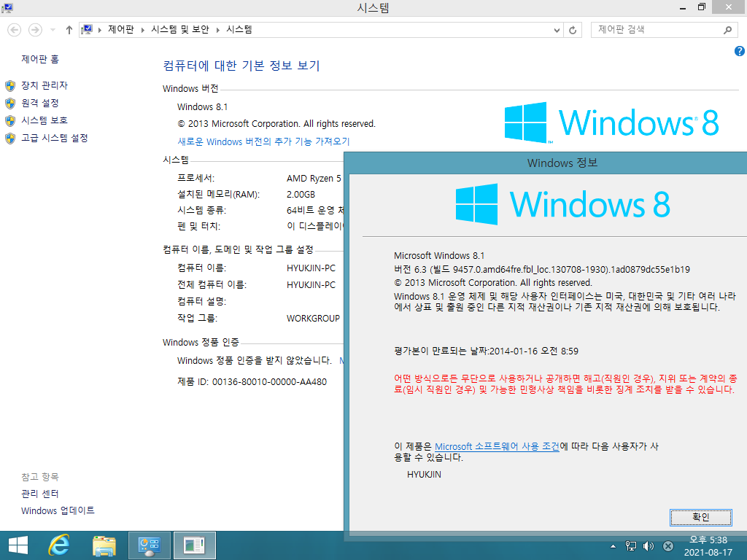Click shield icon next to 시스템 보호
This screenshot has height=560, width=747.
tap(10, 120)
